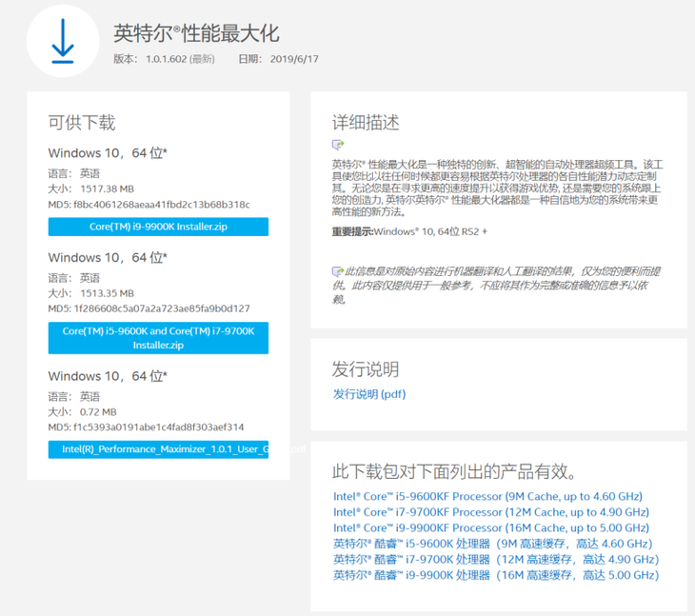Image resolution: width=695 pixels, height=616 pixels.
Task: Click size text 0.72 MB
Action: point(98,412)
